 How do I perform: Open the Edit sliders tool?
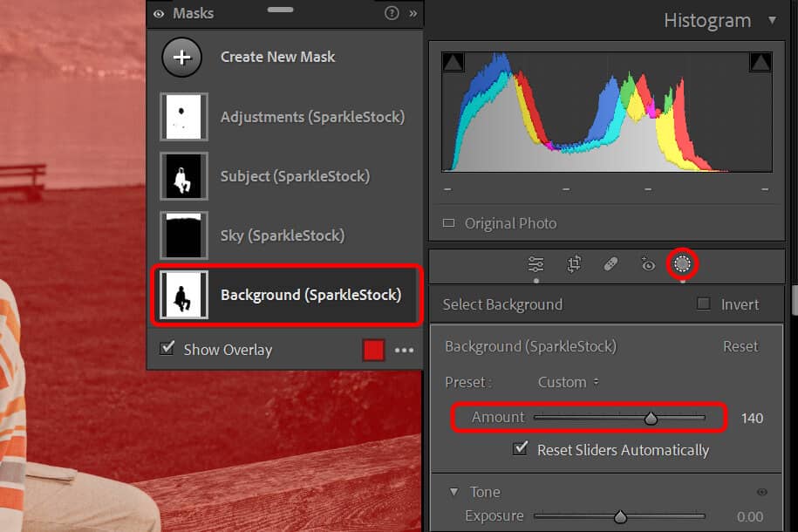coord(535,264)
